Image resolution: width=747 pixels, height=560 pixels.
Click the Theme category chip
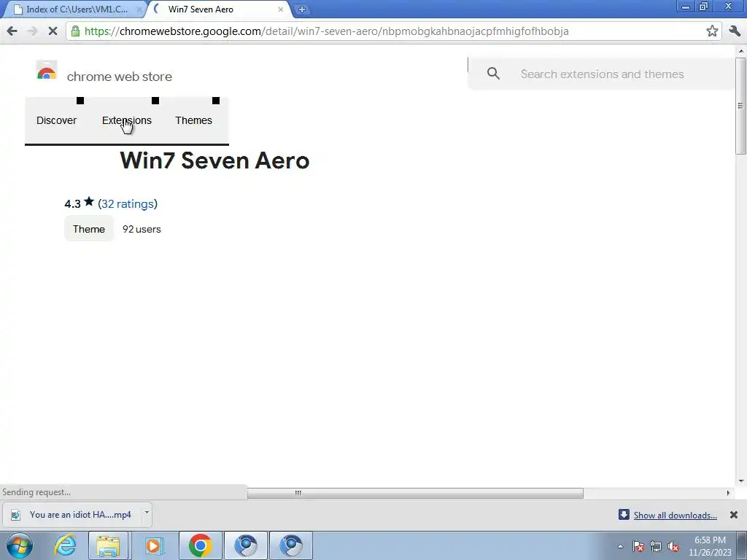pyautogui.click(x=88, y=229)
